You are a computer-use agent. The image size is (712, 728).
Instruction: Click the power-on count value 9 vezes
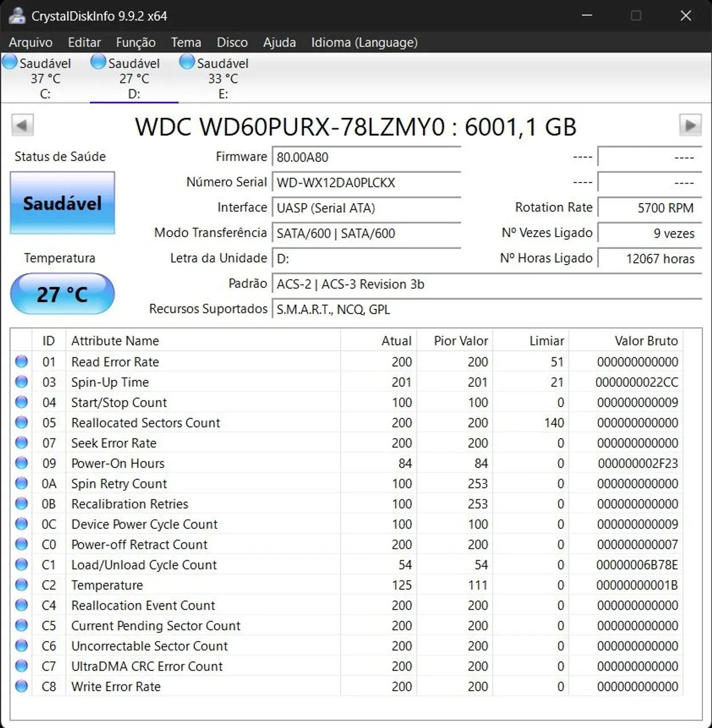[650, 233]
